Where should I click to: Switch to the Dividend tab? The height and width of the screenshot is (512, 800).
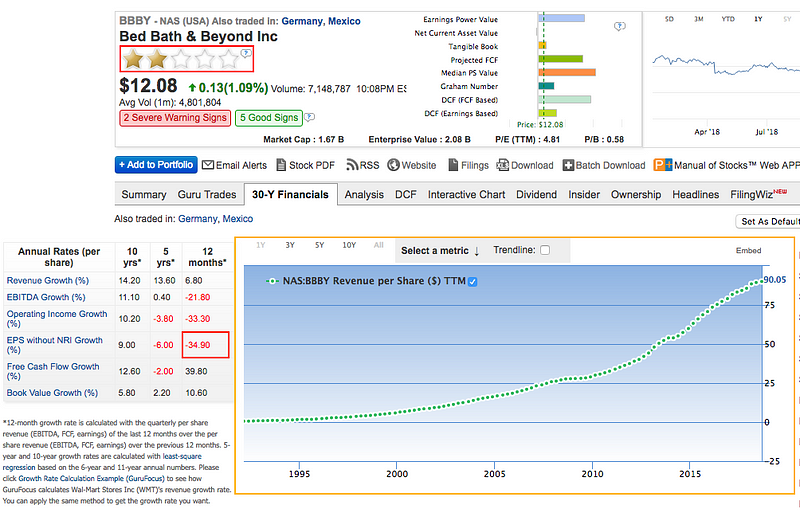[536, 194]
